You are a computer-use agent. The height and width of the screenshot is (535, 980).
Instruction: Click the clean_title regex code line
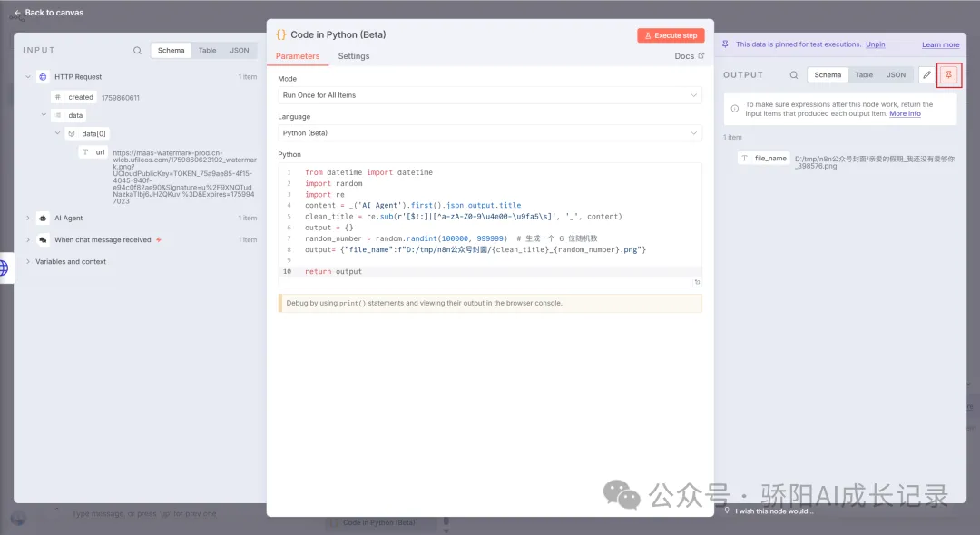click(463, 217)
